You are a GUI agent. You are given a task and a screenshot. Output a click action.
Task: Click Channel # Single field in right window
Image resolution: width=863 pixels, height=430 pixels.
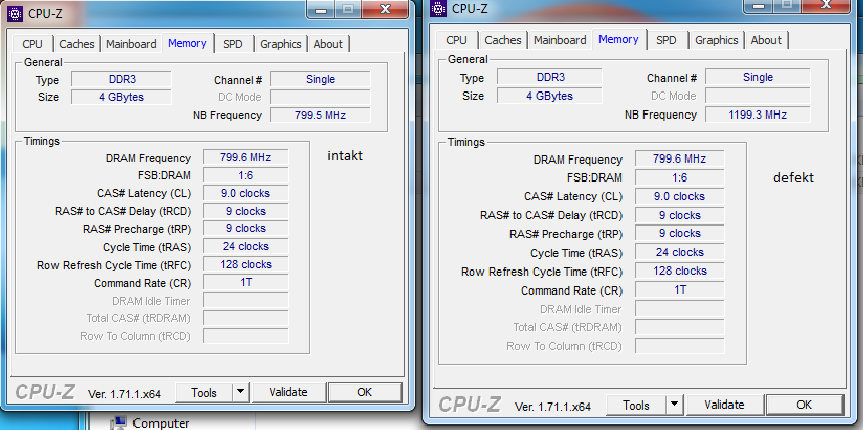coord(757,77)
